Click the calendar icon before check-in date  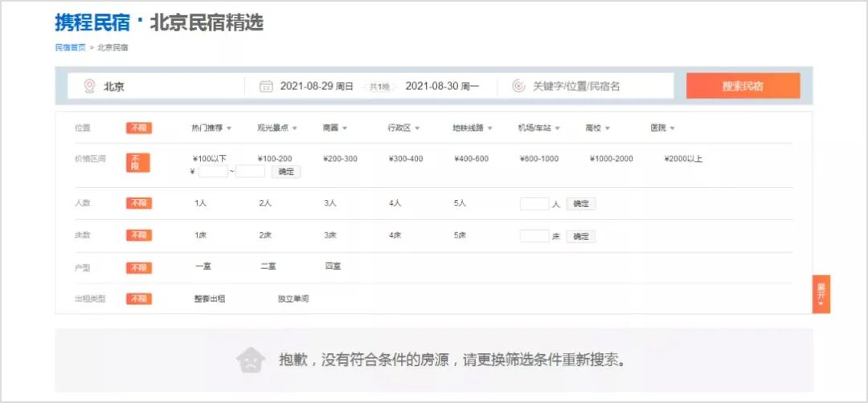click(x=266, y=86)
